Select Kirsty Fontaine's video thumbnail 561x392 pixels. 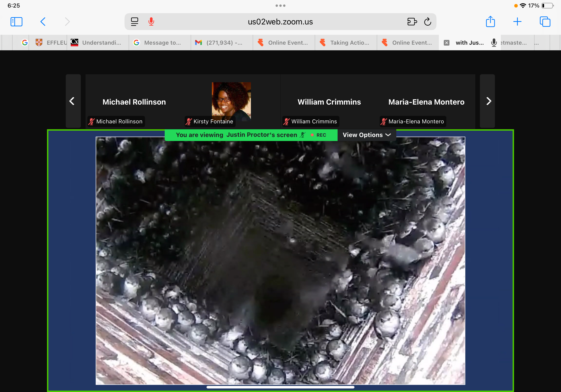231,101
